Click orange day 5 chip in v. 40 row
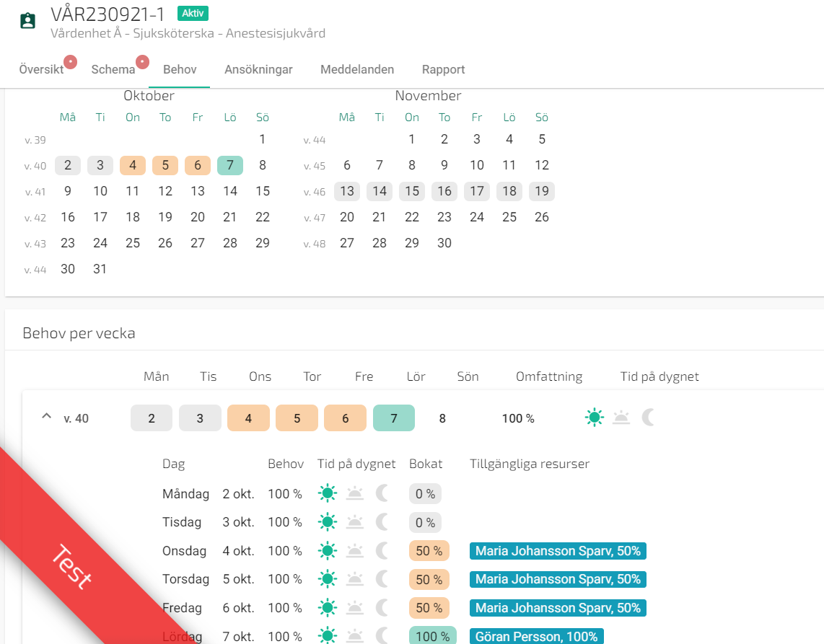Screen dimensions: 824x644 pyautogui.click(x=297, y=418)
